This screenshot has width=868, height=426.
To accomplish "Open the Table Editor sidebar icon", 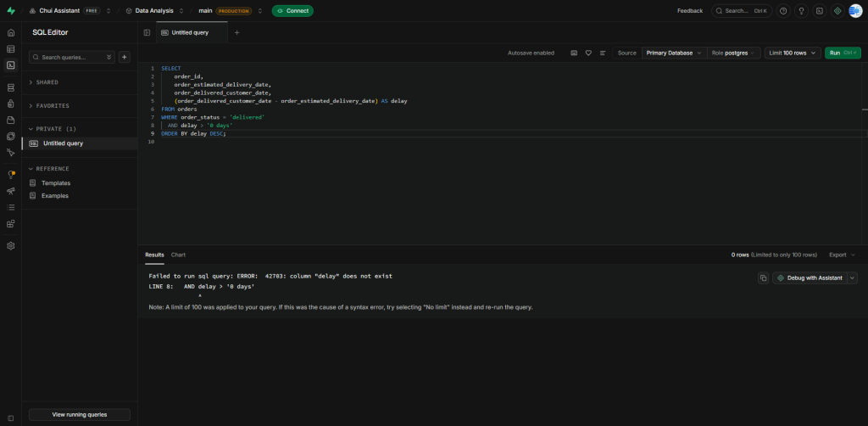I will (x=10, y=49).
